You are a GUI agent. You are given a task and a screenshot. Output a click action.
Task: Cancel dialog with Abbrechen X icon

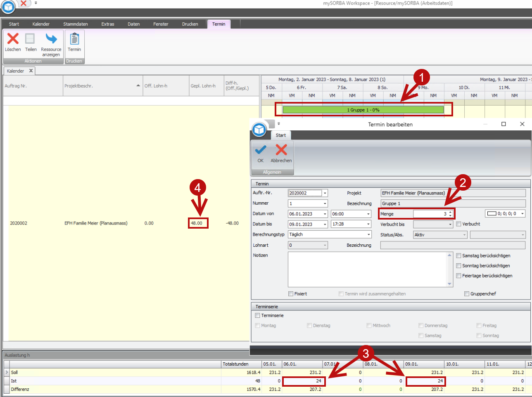point(281,150)
